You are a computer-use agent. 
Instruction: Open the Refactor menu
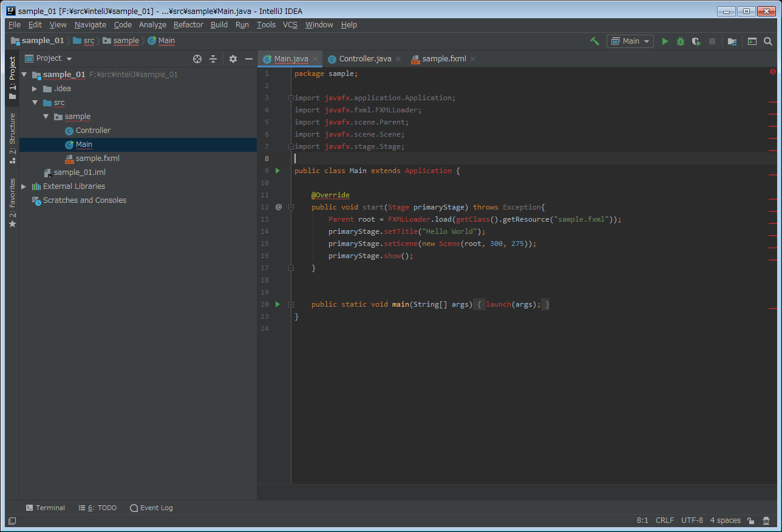188,25
